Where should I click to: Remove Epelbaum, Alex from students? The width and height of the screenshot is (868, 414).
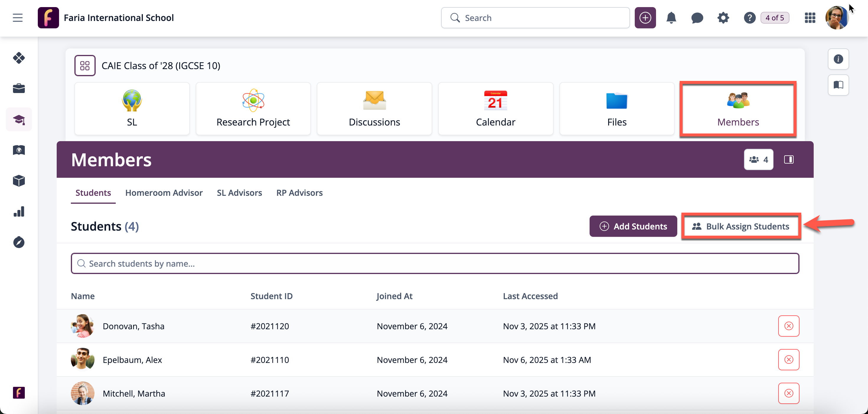[x=789, y=360]
